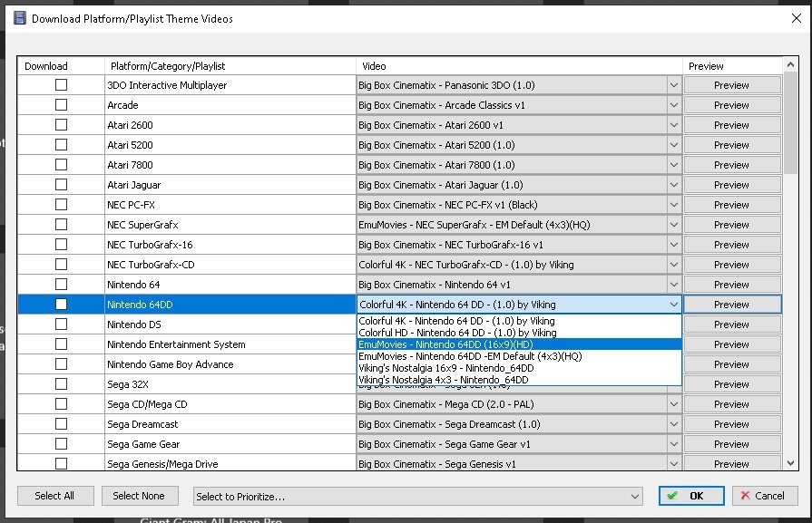Collapse the Nintendo 64DD video dropdown
Screen dimensions: 812x523
point(674,305)
